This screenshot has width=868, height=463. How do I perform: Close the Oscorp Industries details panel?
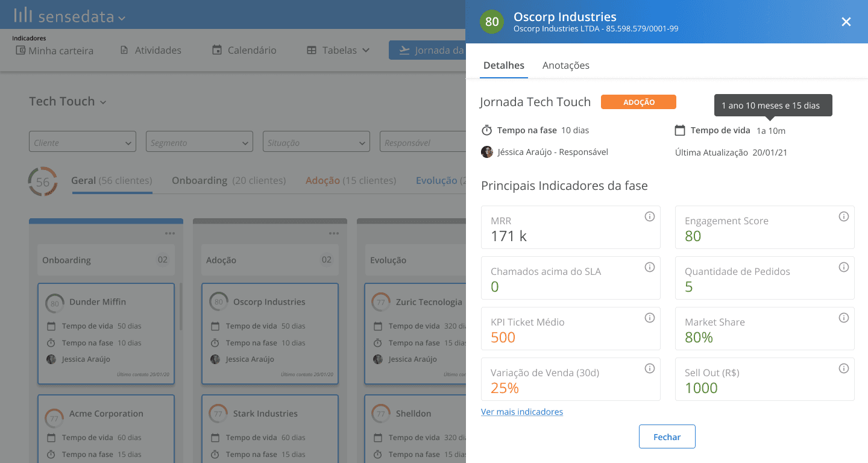pyautogui.click(x=846, y=22)
